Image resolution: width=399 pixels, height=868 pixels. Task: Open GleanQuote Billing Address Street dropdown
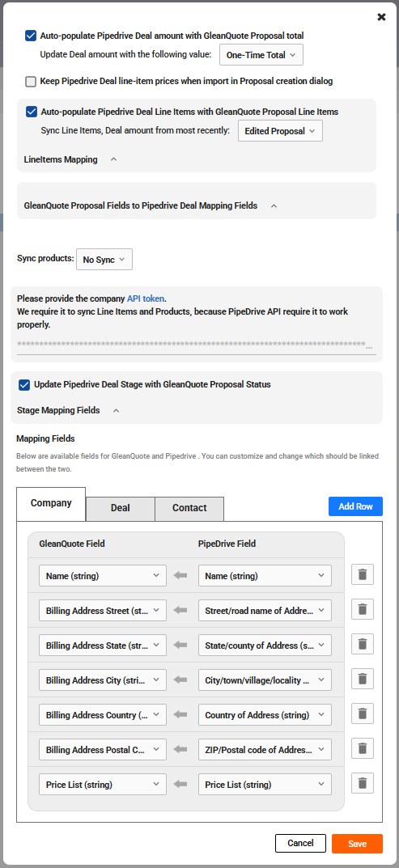click(103, 611)
